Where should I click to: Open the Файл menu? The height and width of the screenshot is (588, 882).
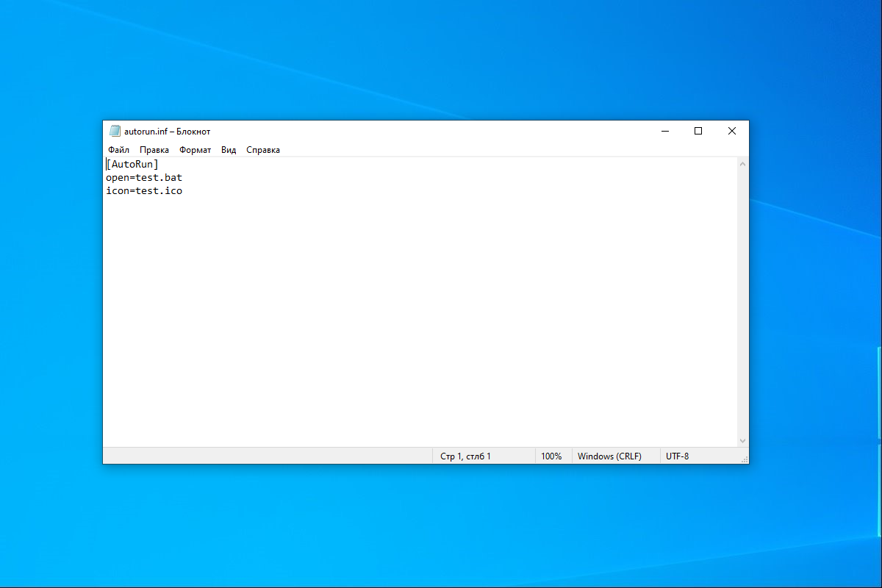118,150
